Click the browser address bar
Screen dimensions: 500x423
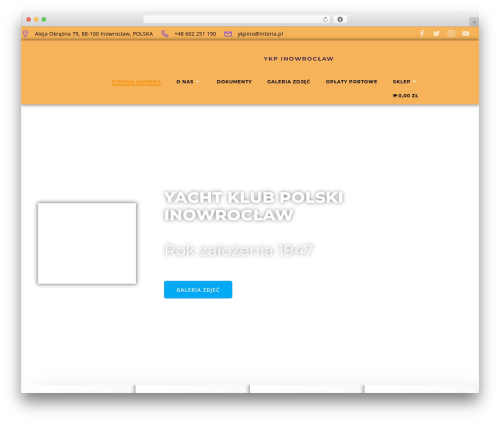237,19
